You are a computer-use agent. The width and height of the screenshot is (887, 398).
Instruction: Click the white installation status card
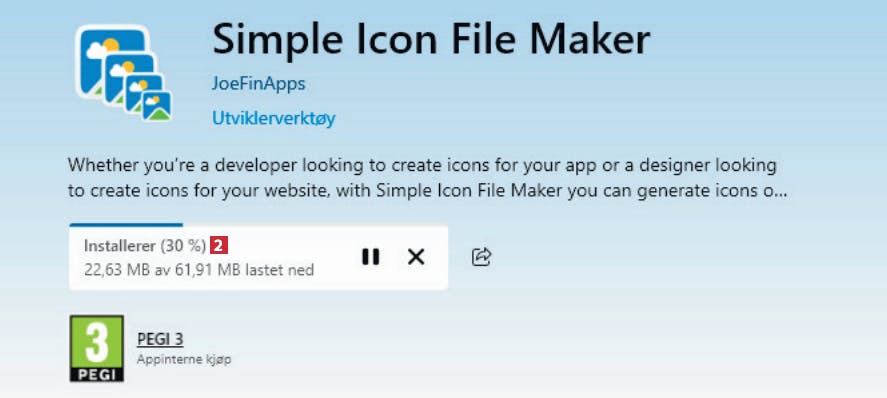[x=259, y=257]
